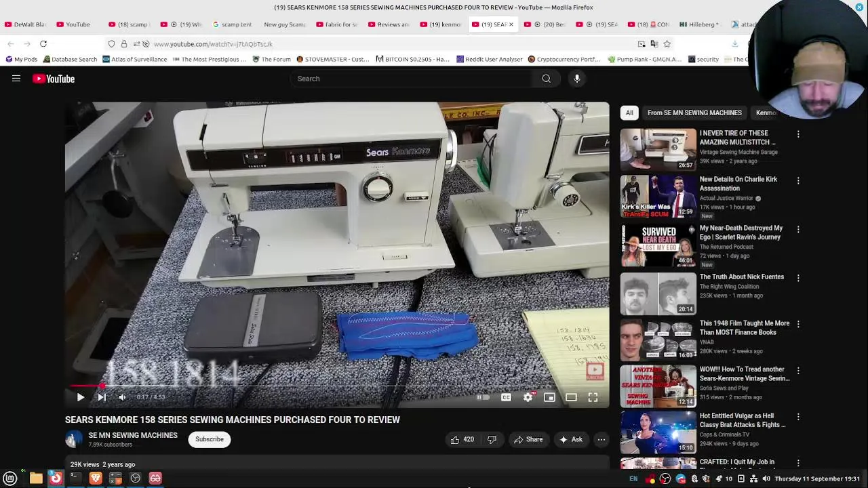Viewport: 868px width, 488px height.
Task: Open the Brave browser taskbar icon
Action: click(x=96, y=479)
